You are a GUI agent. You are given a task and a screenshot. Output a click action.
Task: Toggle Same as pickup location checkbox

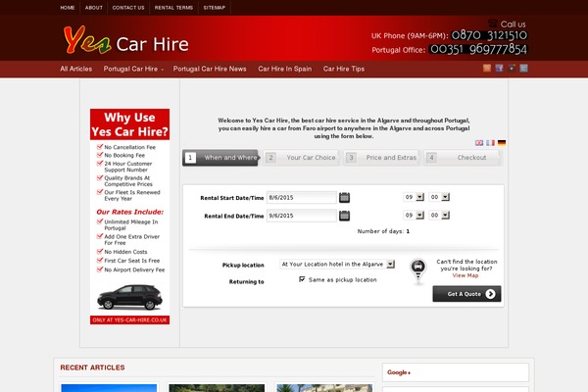[x=302, y=279]
